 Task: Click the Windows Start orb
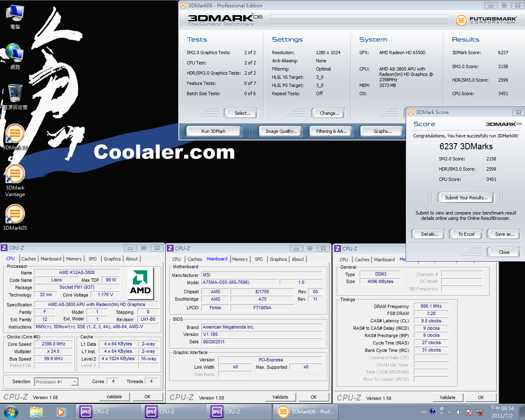pyautogui.click(x=11, y=411)
